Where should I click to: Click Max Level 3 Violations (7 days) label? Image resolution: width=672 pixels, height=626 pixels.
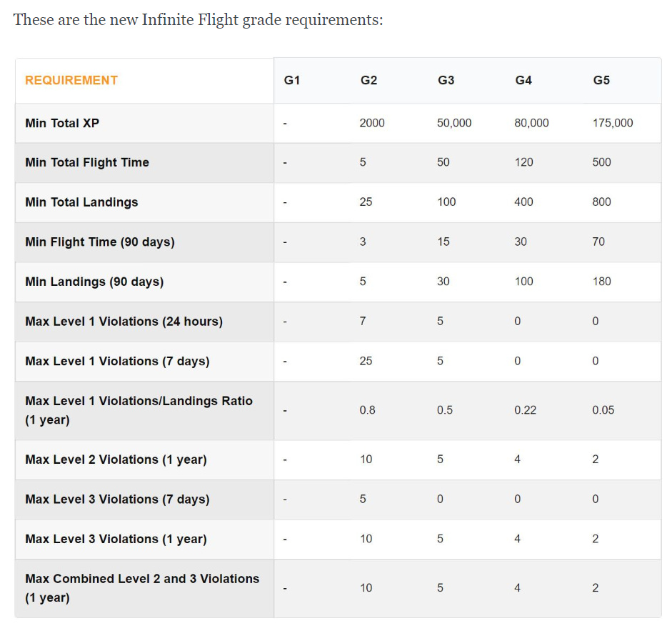(117, 500)
